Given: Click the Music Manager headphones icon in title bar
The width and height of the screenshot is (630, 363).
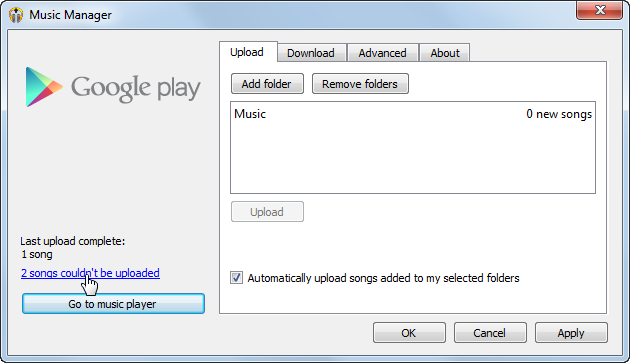Looking at the screenshot, I should coord(16,15).
